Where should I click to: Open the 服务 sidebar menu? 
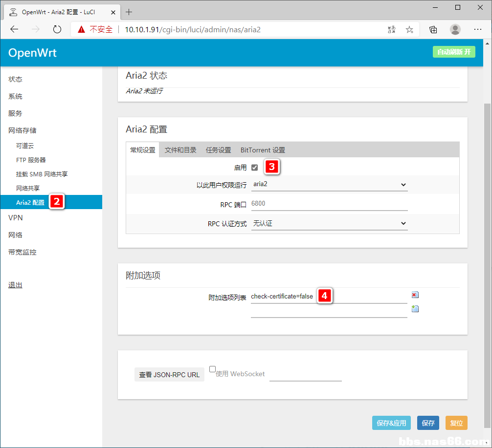(x=15, y=113)
